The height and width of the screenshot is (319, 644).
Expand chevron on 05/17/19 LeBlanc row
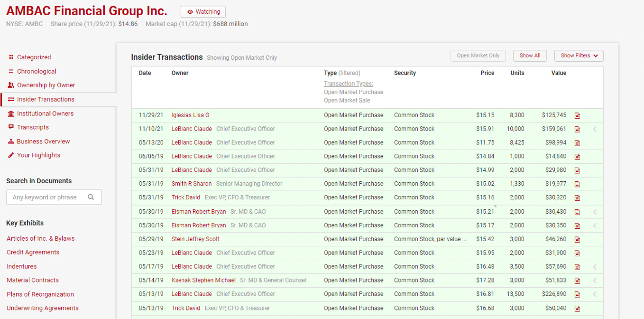point(595,267)
